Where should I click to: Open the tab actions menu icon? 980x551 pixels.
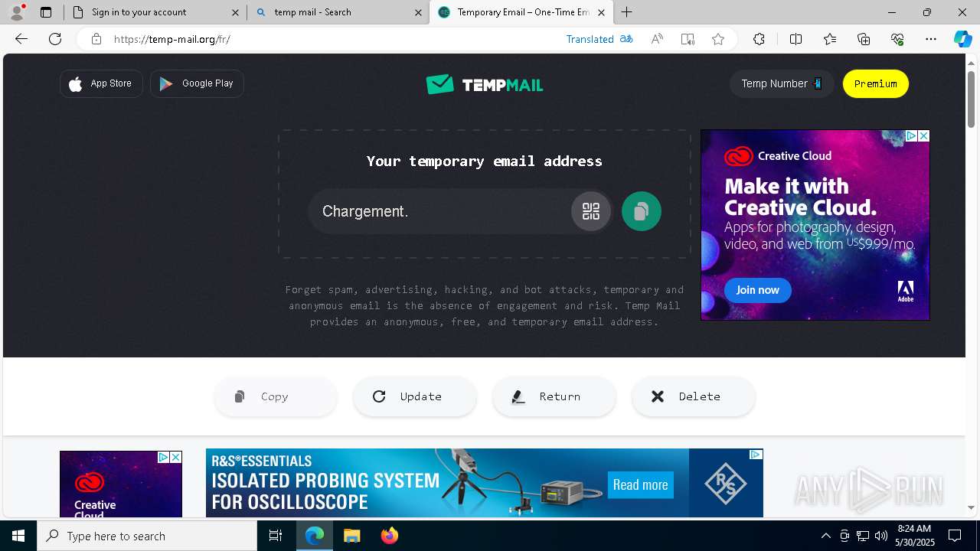tap(46, 12)
